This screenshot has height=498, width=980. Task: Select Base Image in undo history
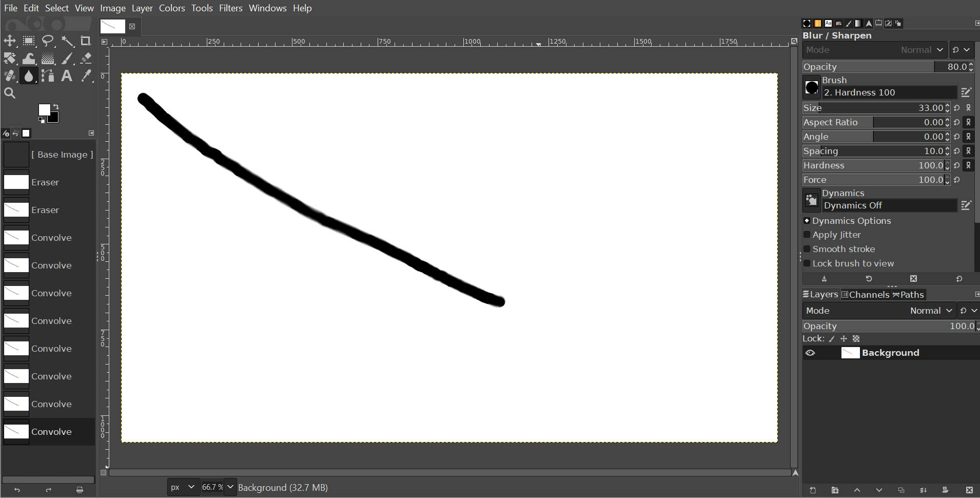[x=49, y=155]
